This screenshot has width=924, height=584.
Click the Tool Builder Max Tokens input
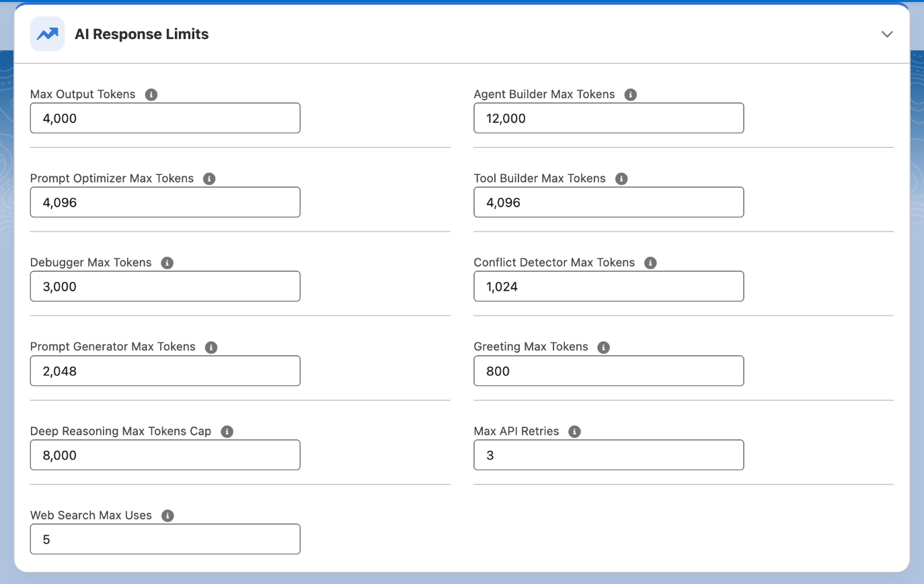point(609,203)
